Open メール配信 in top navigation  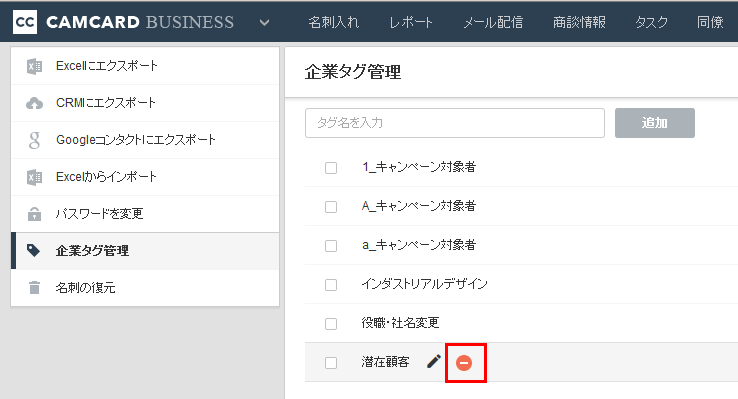493,22
